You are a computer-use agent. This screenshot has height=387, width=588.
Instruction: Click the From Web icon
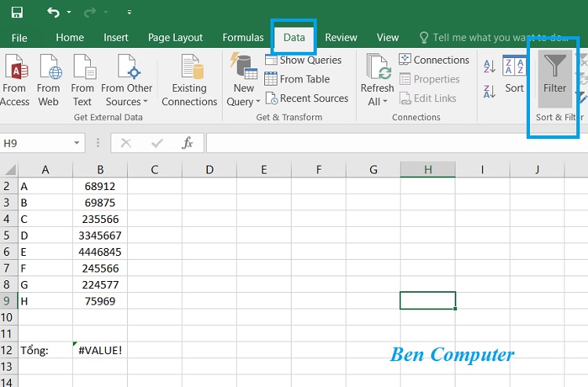(x=49, y=80)
